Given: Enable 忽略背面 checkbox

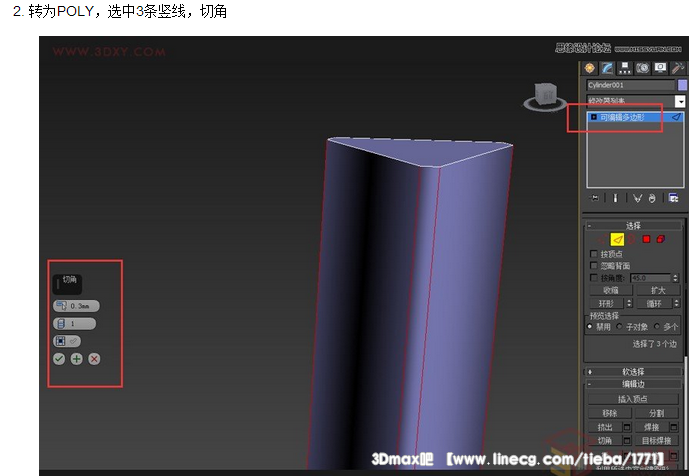Looking at the screenshot, I should pos(594,265).
